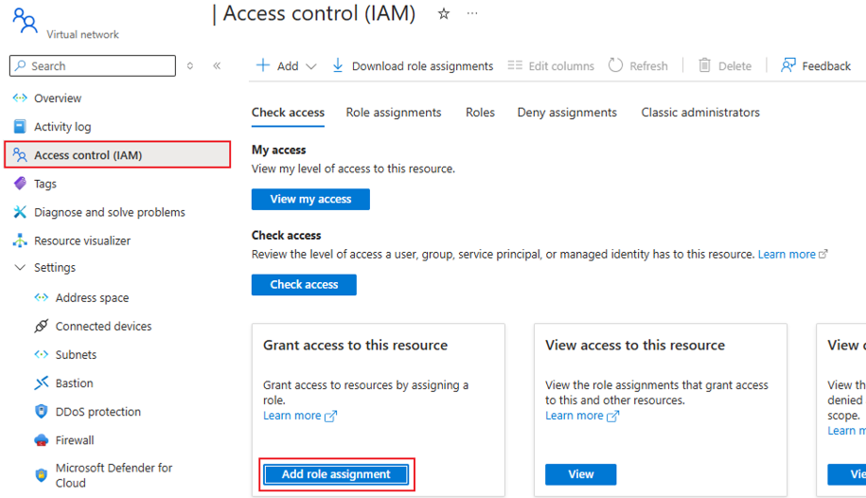
Task: Click the 'My access' heading text
Action: coord(279,150)
